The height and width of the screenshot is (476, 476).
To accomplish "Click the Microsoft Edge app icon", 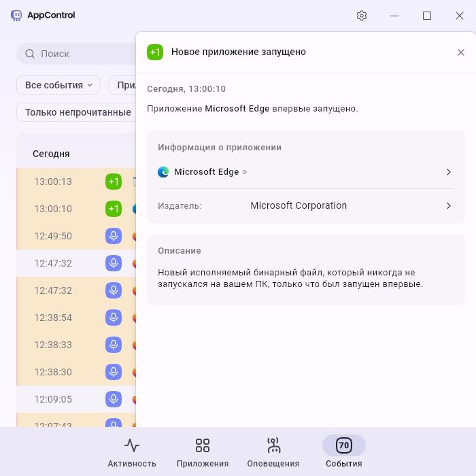I will tap(163, 172).
